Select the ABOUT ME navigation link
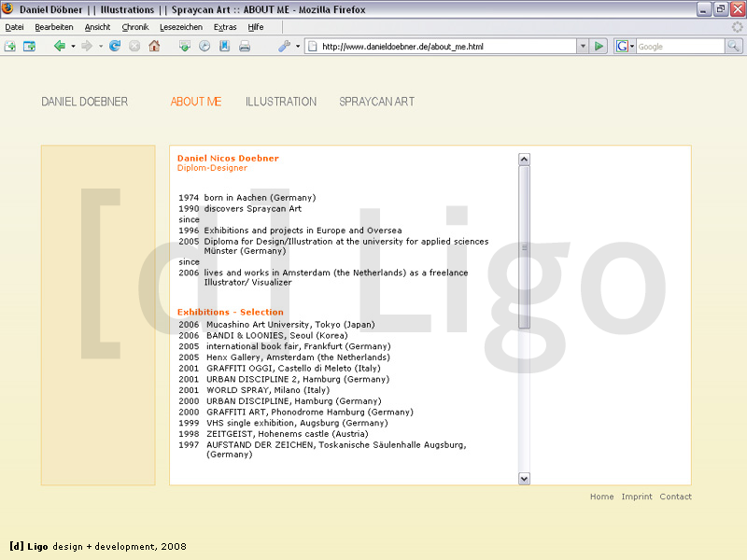Viewport: 747px width, 560px height. click(196, 102)
